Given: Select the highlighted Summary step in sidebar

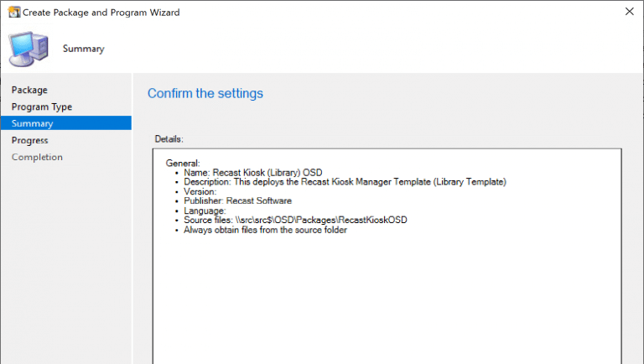Looking at the screenshot, I should pos(33,123).
